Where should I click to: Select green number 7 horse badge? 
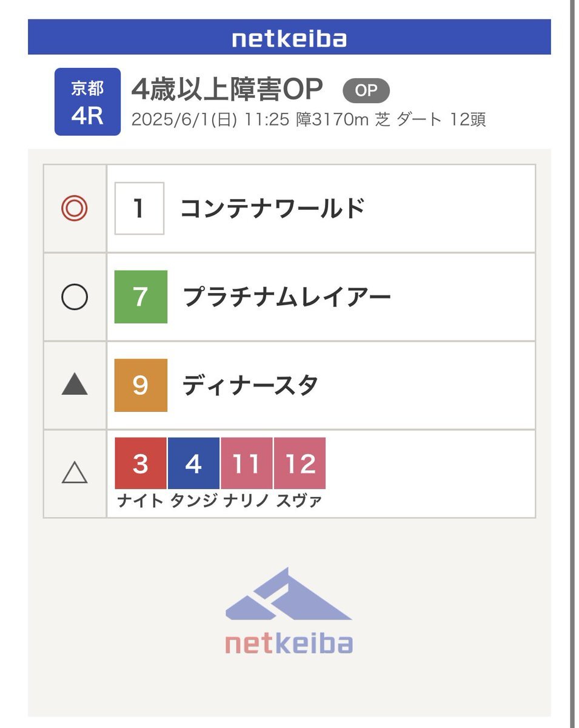pyautogui.click(x=141, y=297)
